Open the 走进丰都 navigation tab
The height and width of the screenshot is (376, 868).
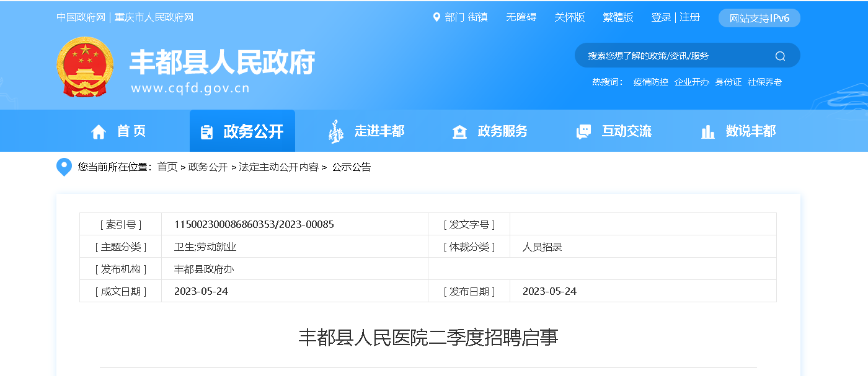point(379,131)
